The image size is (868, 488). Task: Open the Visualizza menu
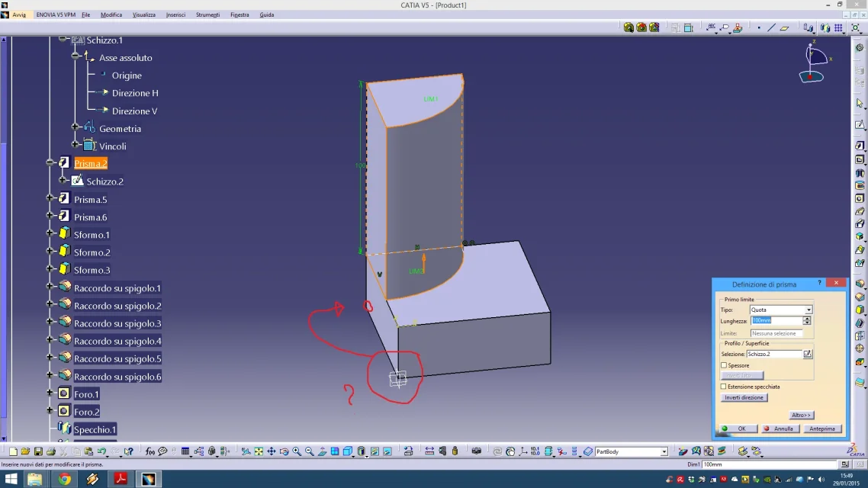point(144,15)
